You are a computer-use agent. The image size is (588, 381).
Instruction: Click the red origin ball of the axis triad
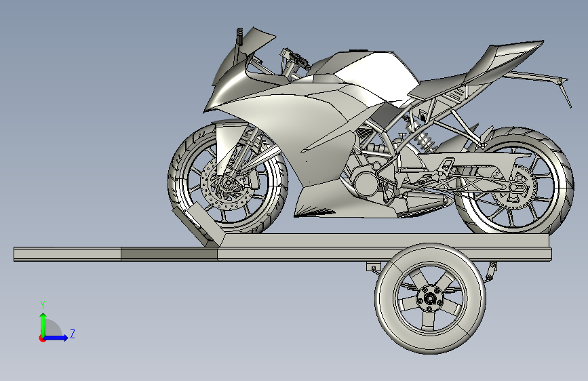[42, 338]
